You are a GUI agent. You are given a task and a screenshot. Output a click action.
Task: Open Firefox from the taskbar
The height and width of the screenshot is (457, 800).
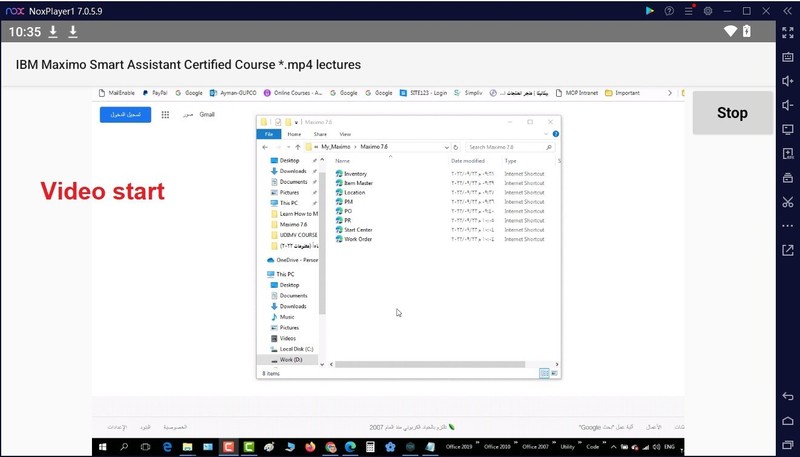[x=310, y=447]
